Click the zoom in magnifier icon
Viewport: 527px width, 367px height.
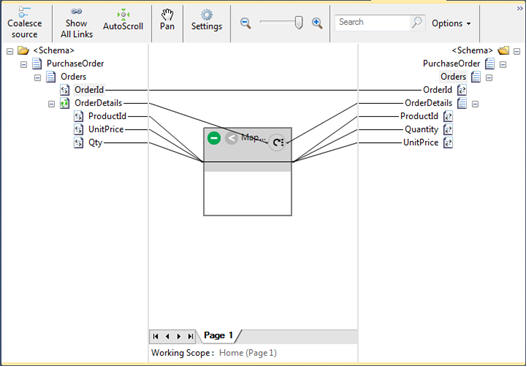click(317, 23)
